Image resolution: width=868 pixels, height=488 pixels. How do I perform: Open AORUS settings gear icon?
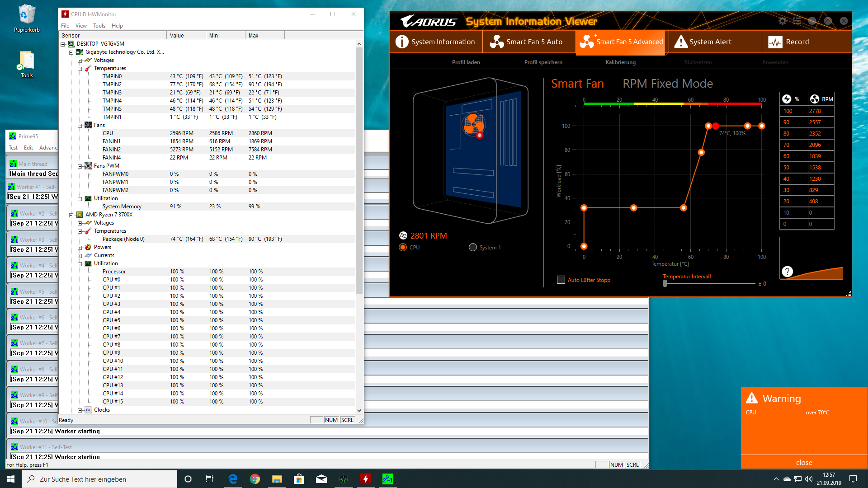[783, 21]
